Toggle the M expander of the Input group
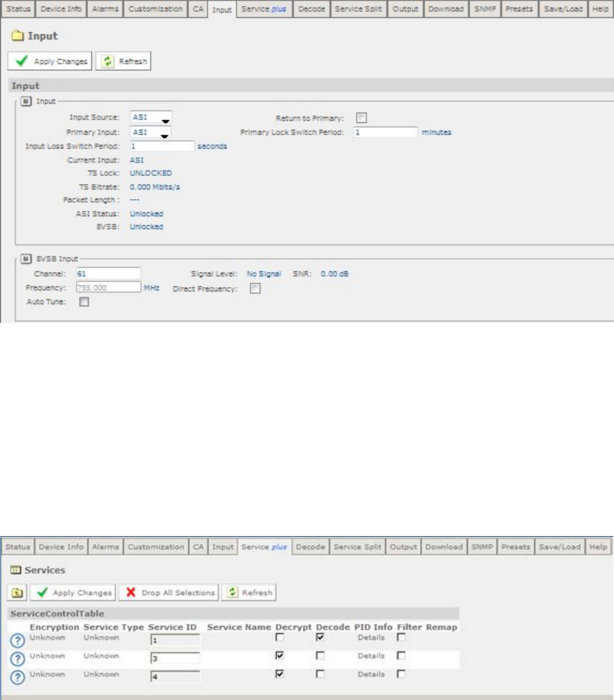Screen dimensions: 614x700 [25, 101]
